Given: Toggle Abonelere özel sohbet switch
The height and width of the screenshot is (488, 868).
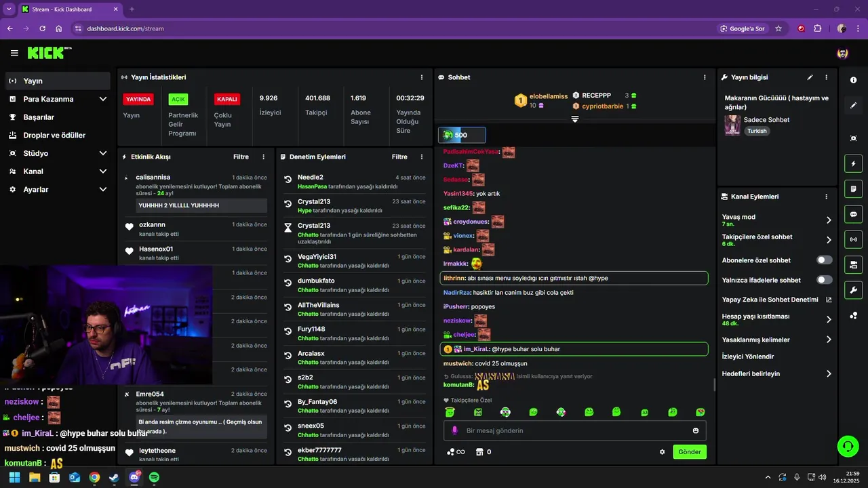Looking at the screenshot, I should tap(825, 260).
